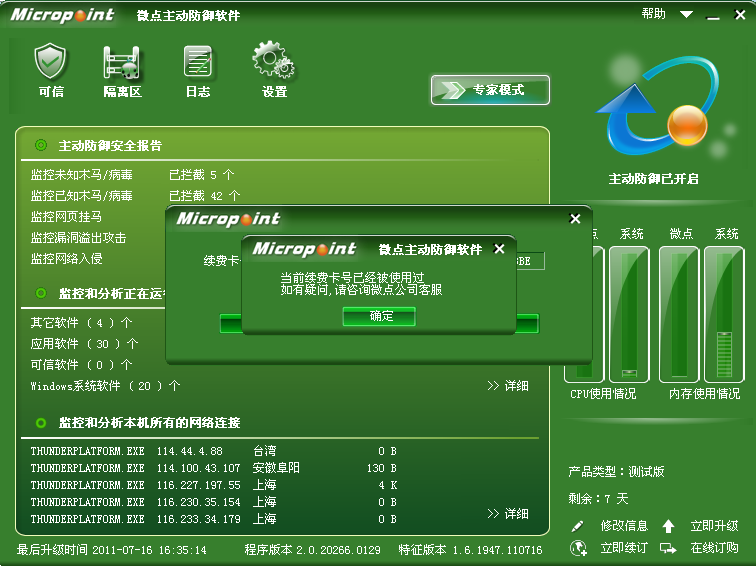Select 监控漏洞溢出攻击 entry
This screenshot has width=756, height=566.
point(78,238)
